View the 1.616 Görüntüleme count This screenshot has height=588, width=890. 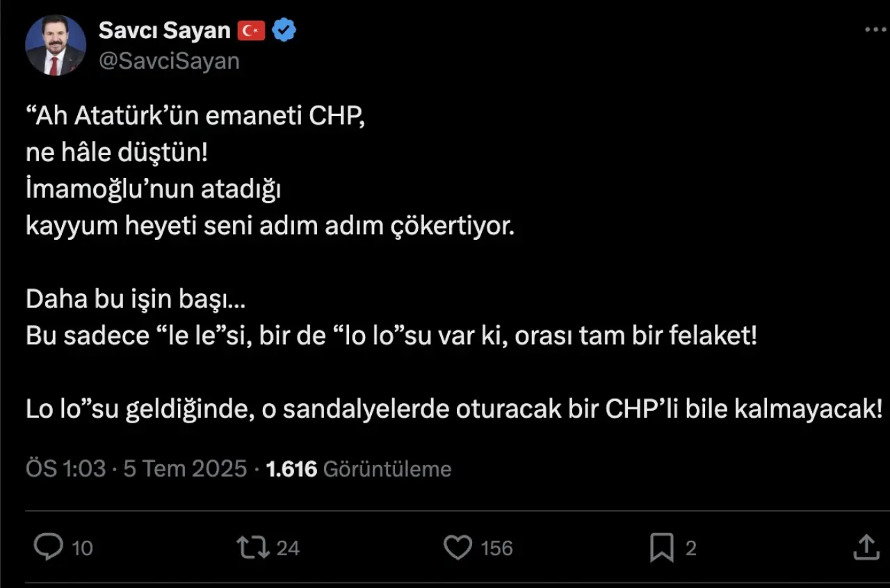359,468
